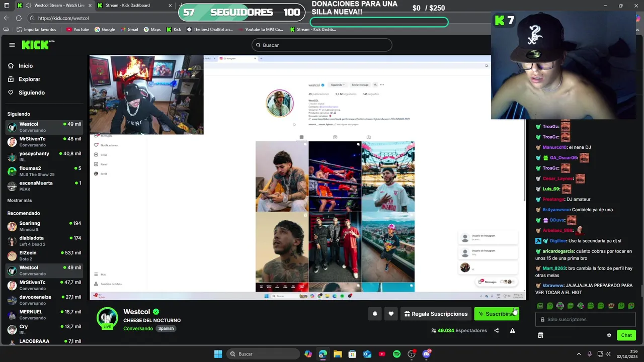Click chat username Manurcd10

[555, 147]
